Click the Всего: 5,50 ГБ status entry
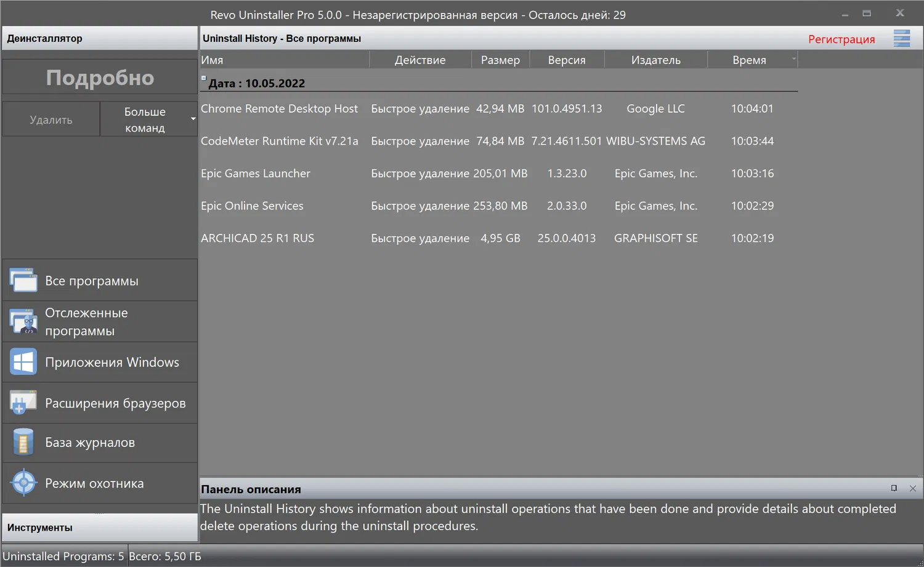This screenshot has height=567, width=924. click(x=165, y=556)
